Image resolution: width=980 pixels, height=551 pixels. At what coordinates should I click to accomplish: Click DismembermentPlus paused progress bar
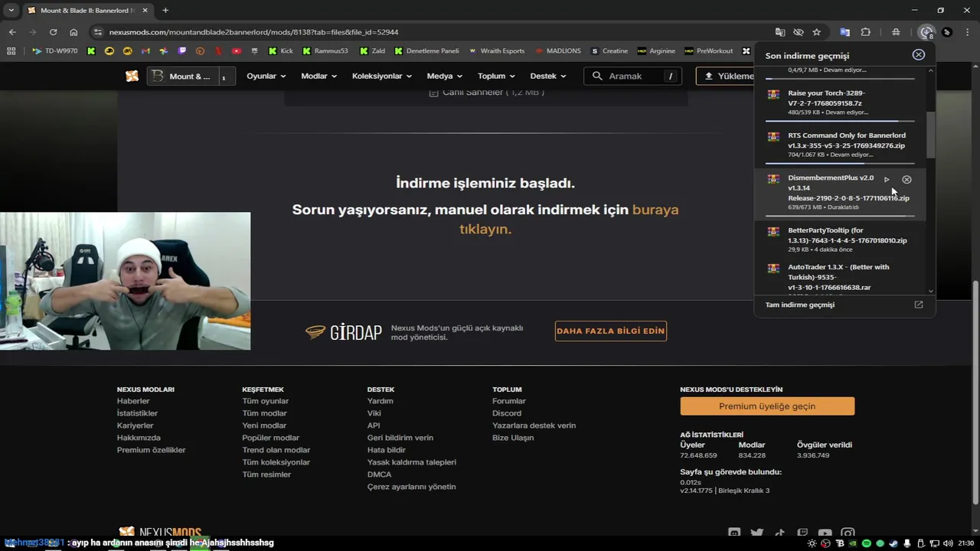(x=840, y=216)
